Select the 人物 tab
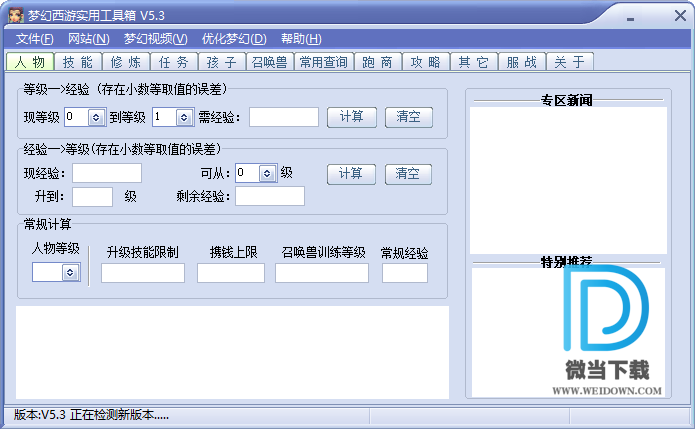Viewport: 695px width, 429px height. click(30, 62)
